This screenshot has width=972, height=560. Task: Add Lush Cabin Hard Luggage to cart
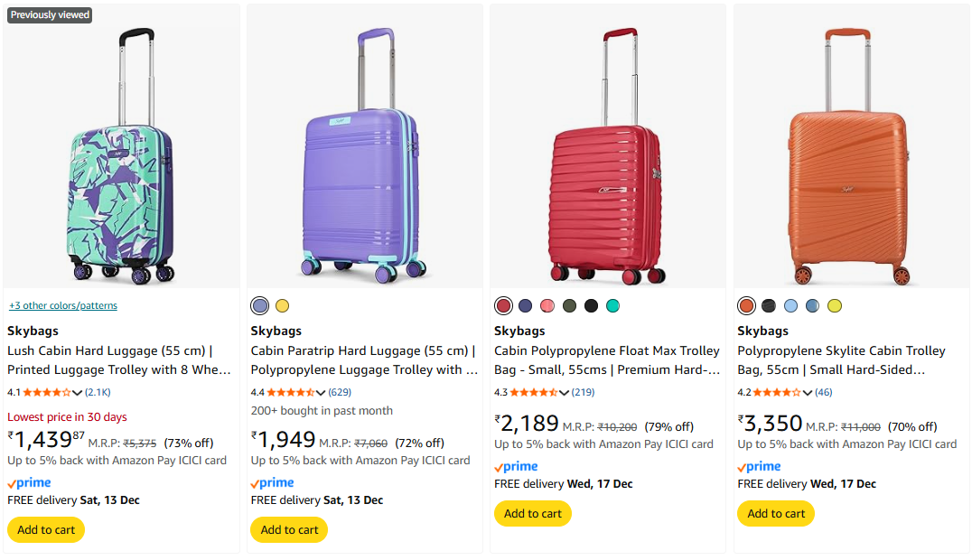point(46,530)
